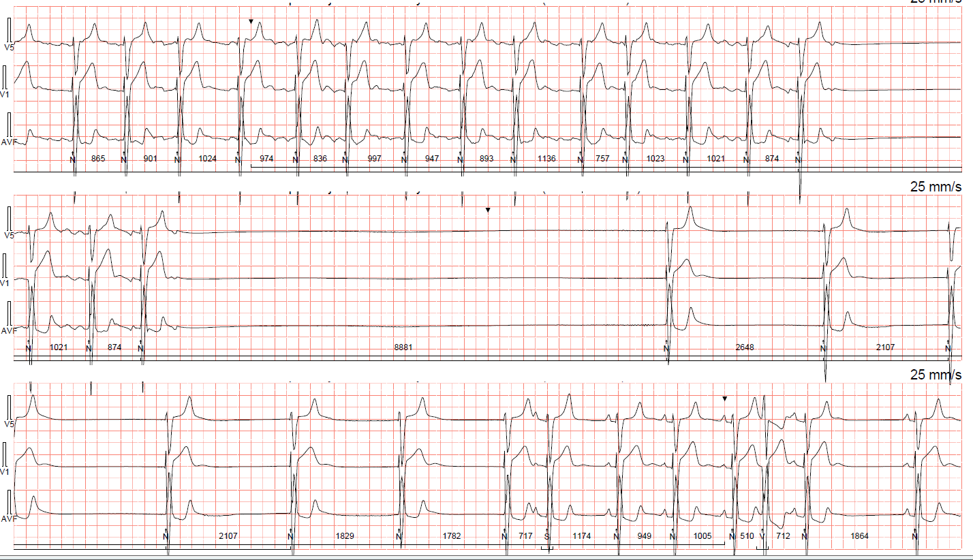Select the 757 interval in top strip
Viewport: 973px width, 560px height.
click(x=602, y=159)
